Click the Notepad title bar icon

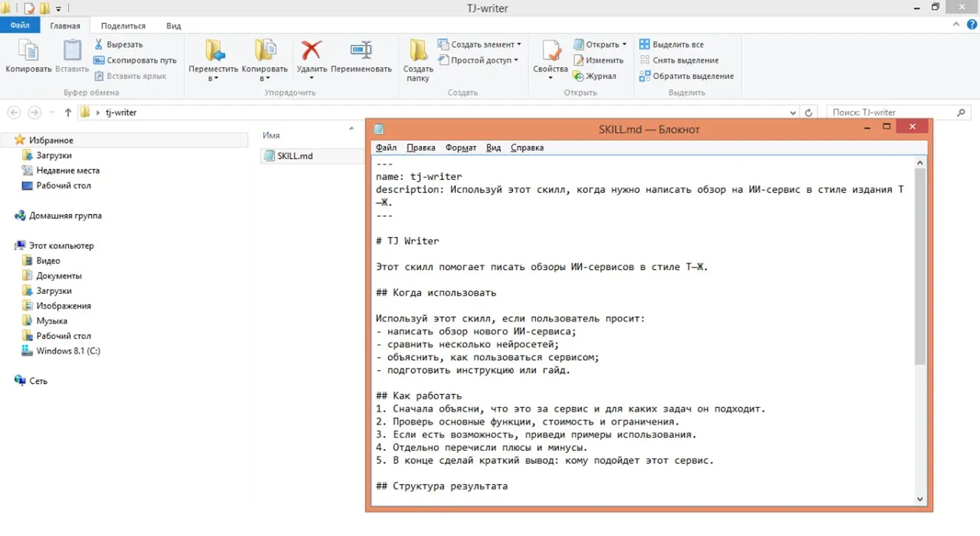(379, 129)
